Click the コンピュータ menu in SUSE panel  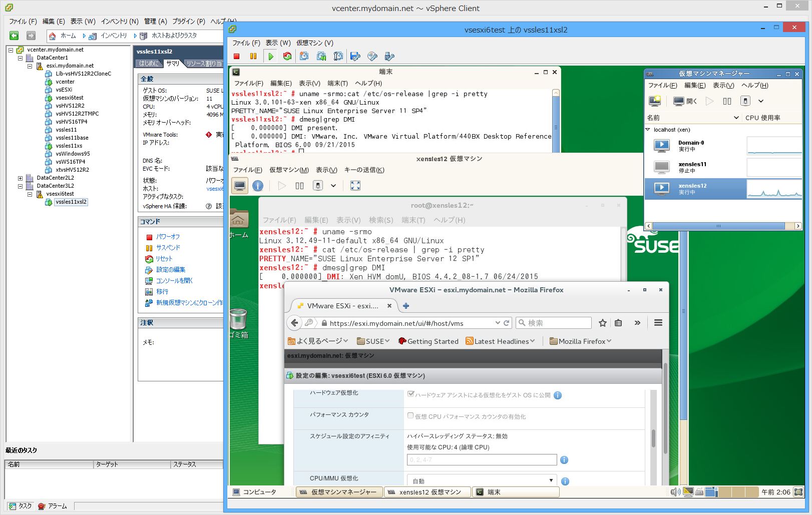point(254,492)
